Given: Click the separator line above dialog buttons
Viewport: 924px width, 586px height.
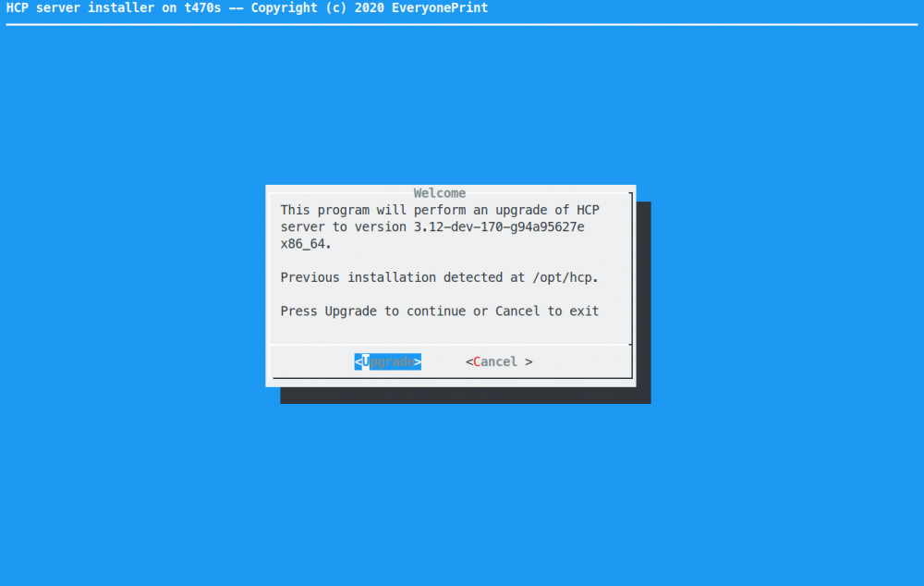Looking at the screenshot, I should [451, 345].
